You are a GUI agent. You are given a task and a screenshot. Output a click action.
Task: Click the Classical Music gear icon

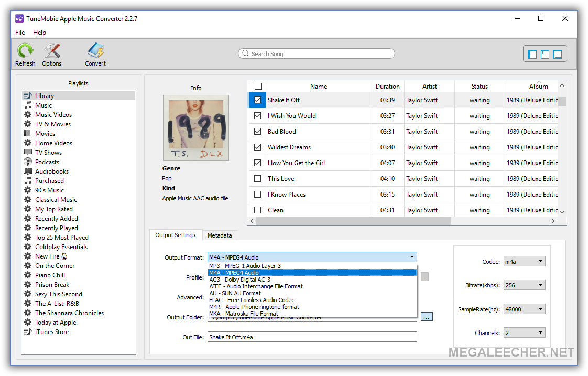click(28, 199)
